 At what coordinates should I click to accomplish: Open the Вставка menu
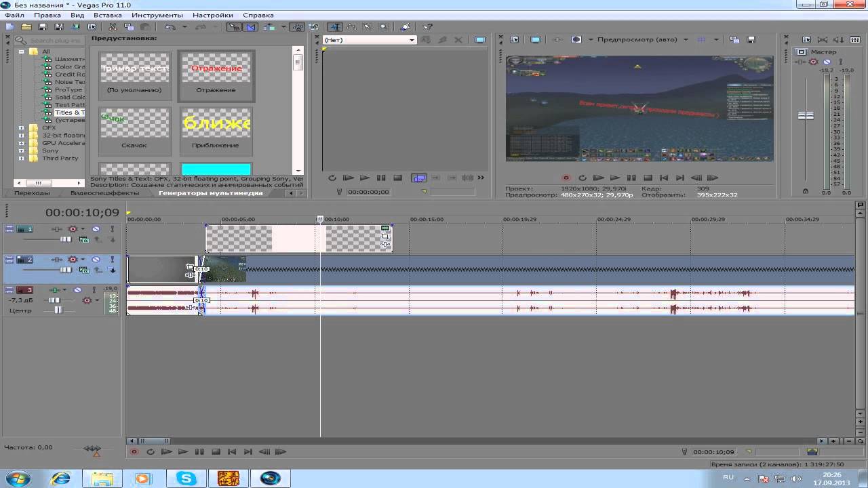pos(108,15)
